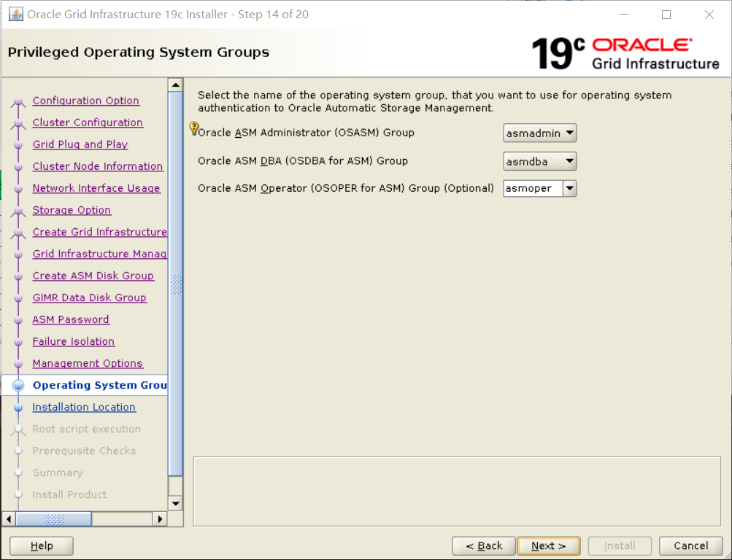The height and width of the screenshot is (560, 732).
Task: Click the Management Options step node icon
Action: click(18, 364)
